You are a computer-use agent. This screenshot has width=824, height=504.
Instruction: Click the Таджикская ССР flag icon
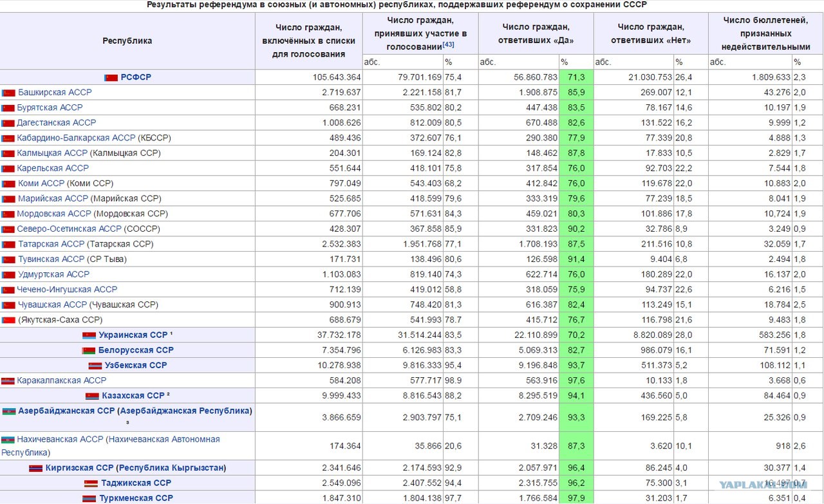point(90,483)
